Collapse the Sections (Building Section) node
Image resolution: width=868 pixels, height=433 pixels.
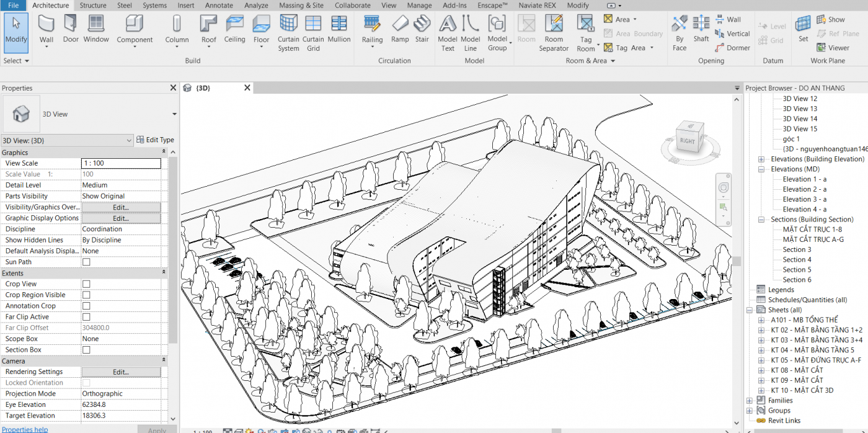click(761, 220)
